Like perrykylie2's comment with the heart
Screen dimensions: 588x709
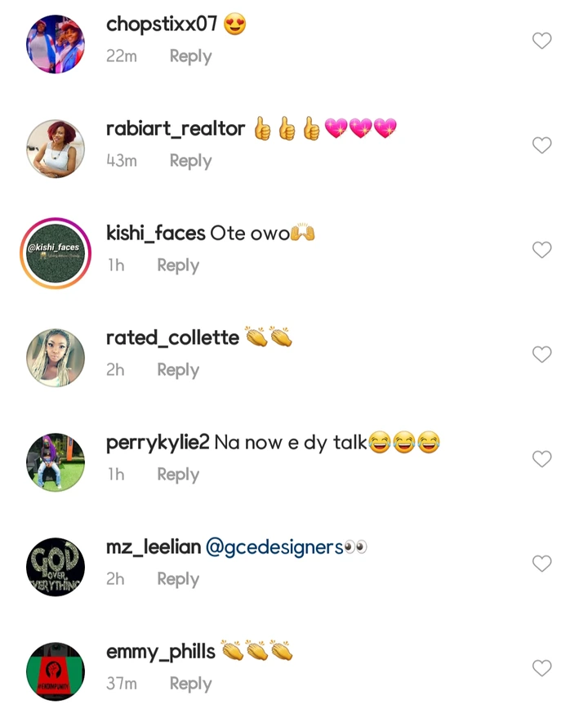[542, 459]
